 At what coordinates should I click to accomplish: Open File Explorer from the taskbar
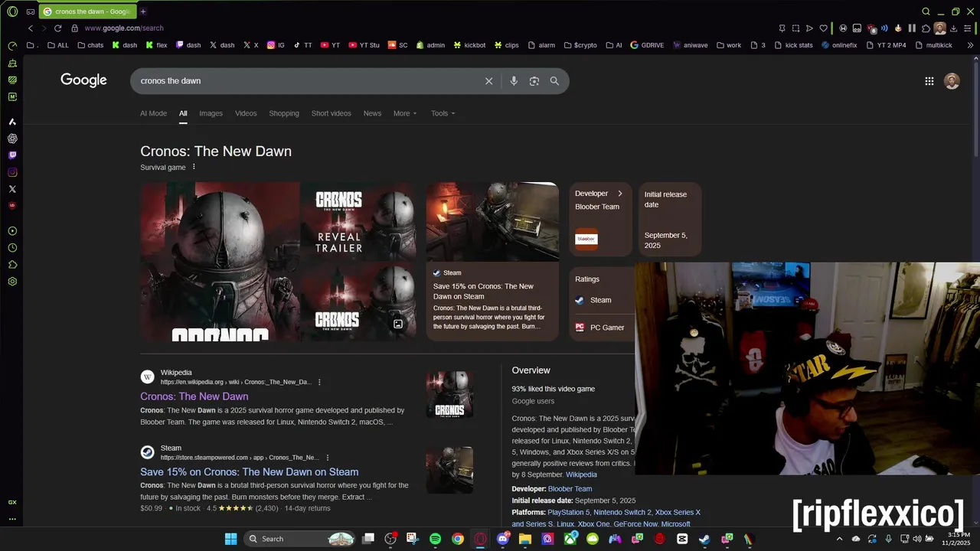524,539
